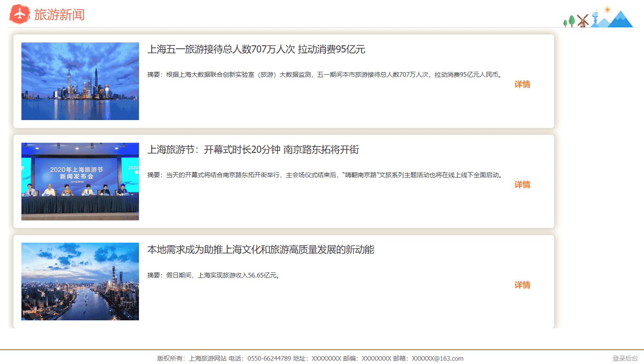Image resolution: width=644 pixels, height=364 pixels.
Task: Open the 登录后台 link in the footer
Action: (625, 359)
